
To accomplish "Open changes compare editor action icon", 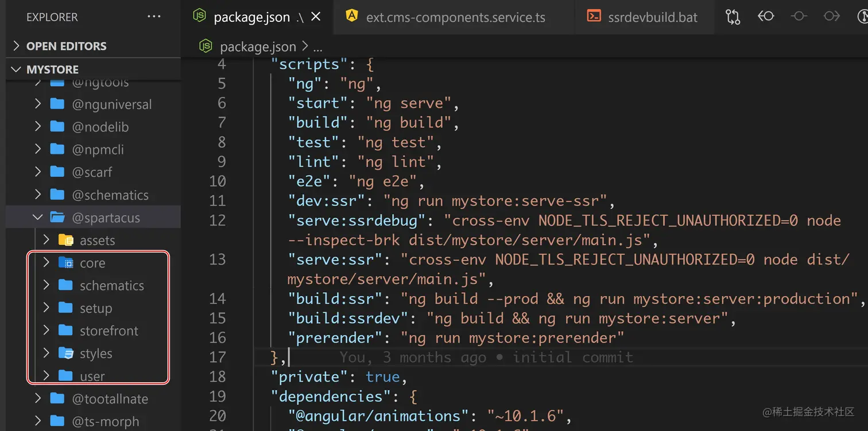I will tap(733, 17).
